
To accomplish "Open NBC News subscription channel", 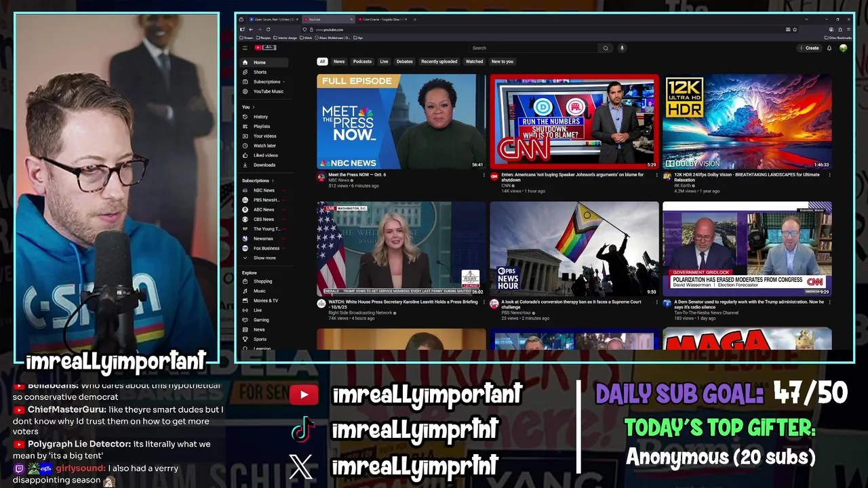I will click(x=264, y=190).
